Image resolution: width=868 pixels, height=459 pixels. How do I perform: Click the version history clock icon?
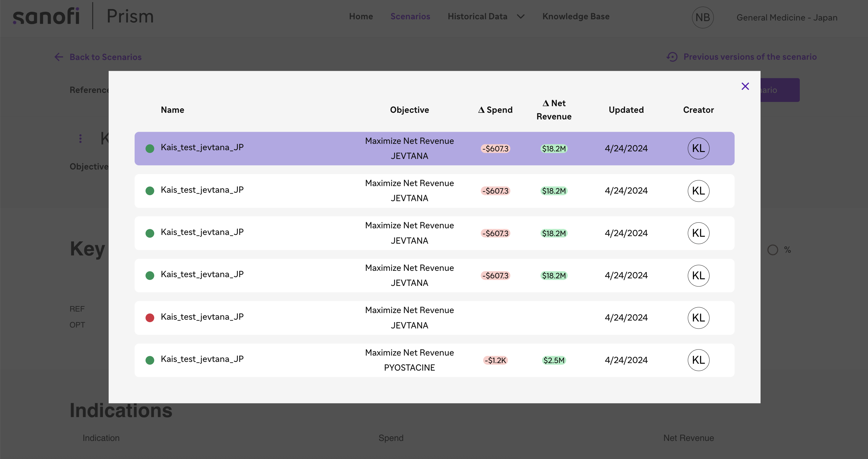point(672,57)
